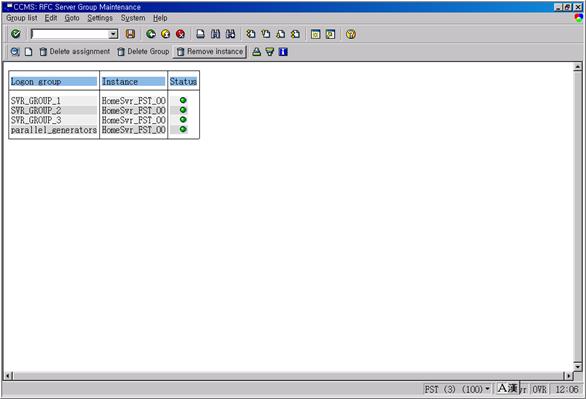Open the command field dropdown arrow

click(x=113, y=34)
